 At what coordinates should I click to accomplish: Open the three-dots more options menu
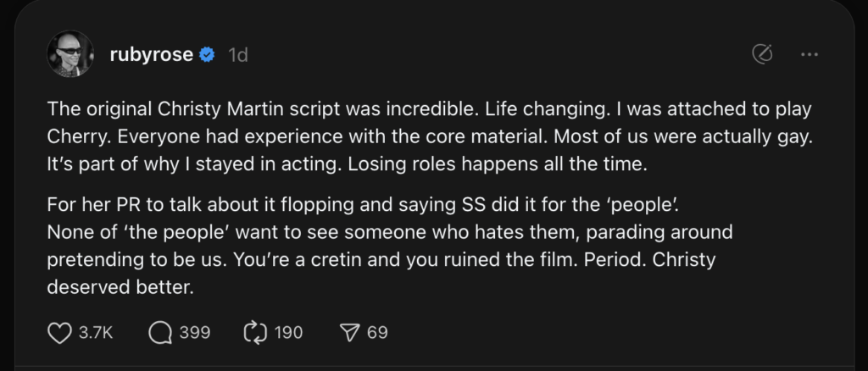pyautogui.click(x=809, y=55)
